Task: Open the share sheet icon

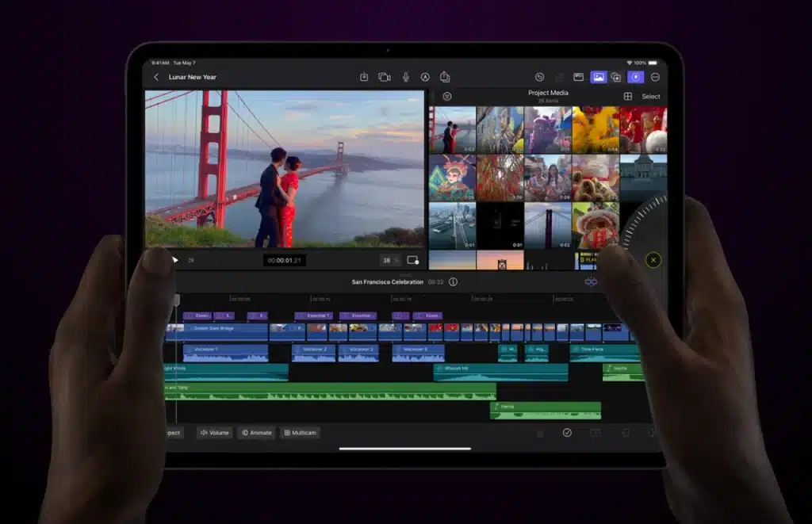Action: [444, 76]
